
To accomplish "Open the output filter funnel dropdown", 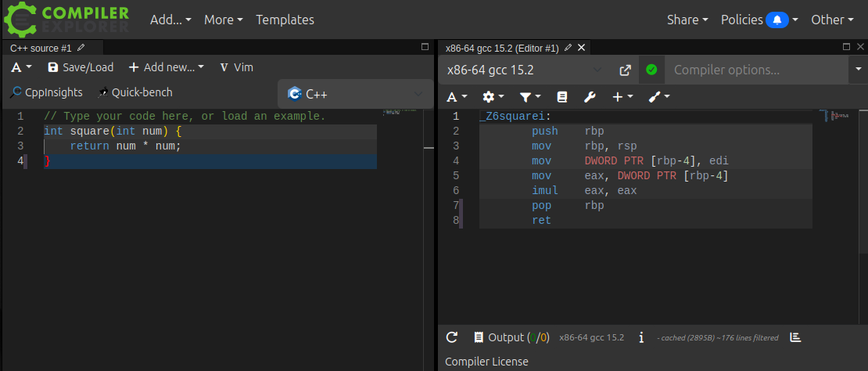I will pos(529,97).
